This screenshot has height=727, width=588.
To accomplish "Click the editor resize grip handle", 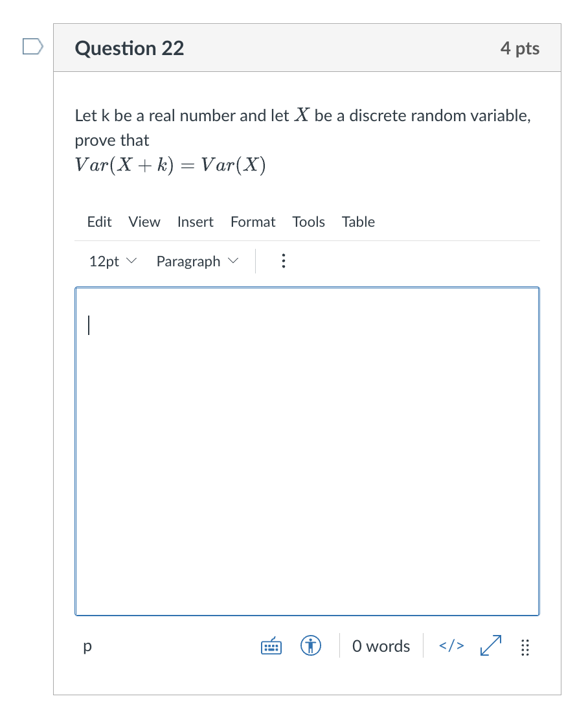I will click(x=525, y=647).
